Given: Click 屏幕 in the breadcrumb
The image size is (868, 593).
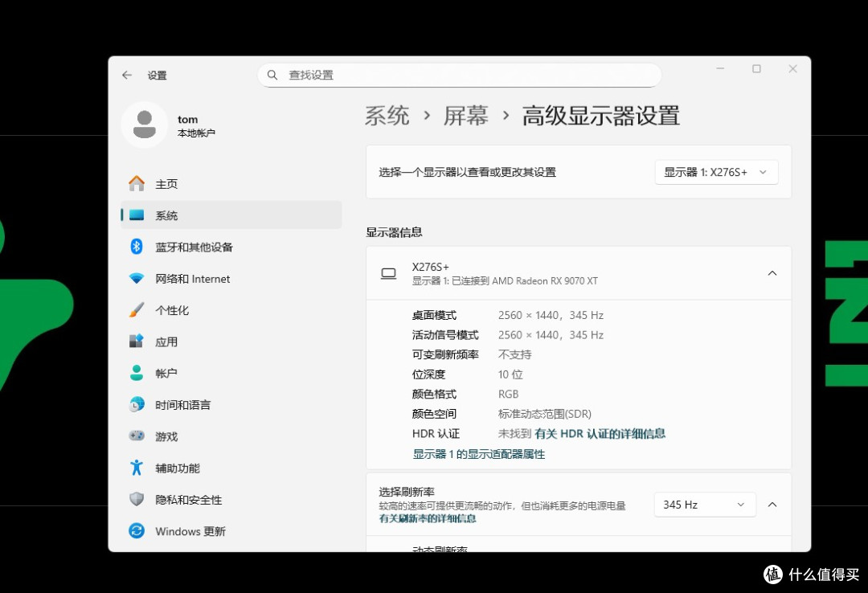Looking at the screenshot, I should point(465,116).
